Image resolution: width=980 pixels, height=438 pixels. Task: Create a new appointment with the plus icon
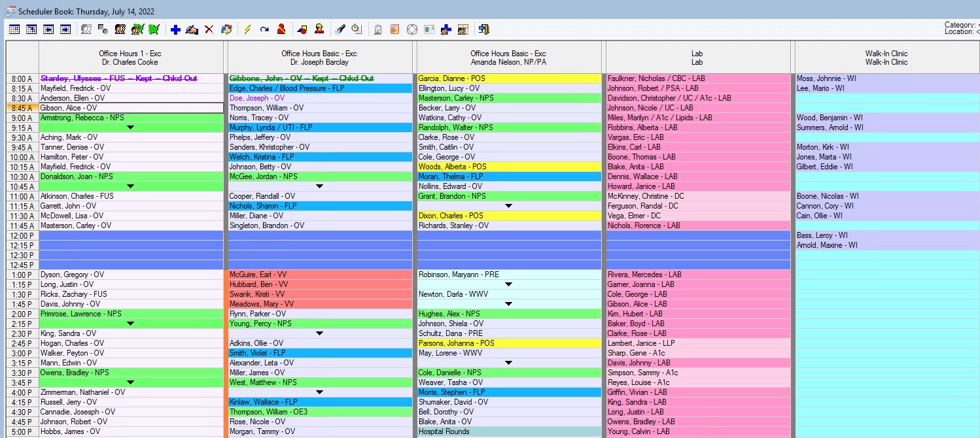[x=175, y=29]
